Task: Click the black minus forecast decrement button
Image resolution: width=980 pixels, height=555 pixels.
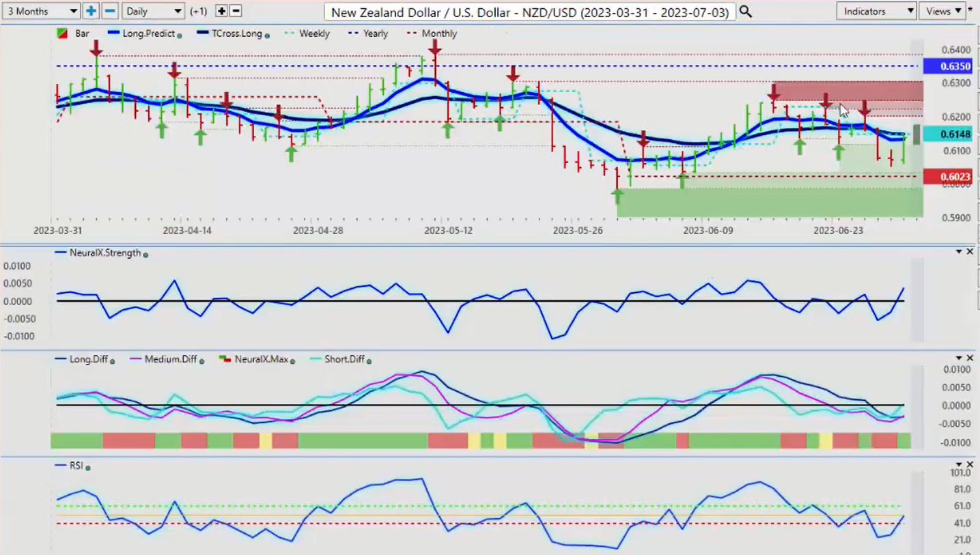Action: pyautogui.click(x=236, y=11)
